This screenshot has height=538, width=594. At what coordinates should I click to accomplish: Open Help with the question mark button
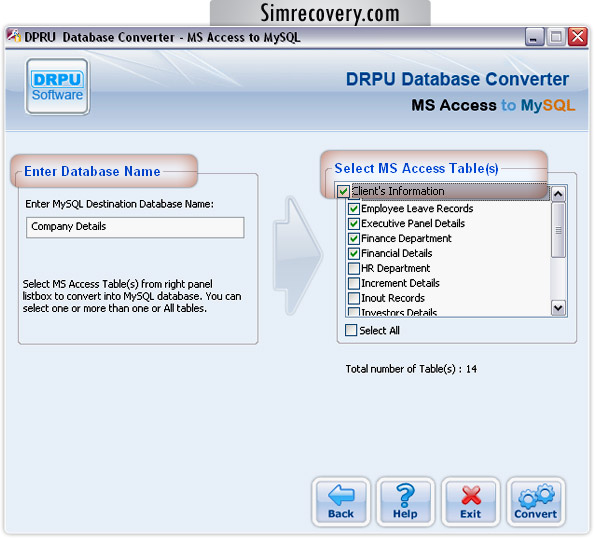[x=405, y=502]
